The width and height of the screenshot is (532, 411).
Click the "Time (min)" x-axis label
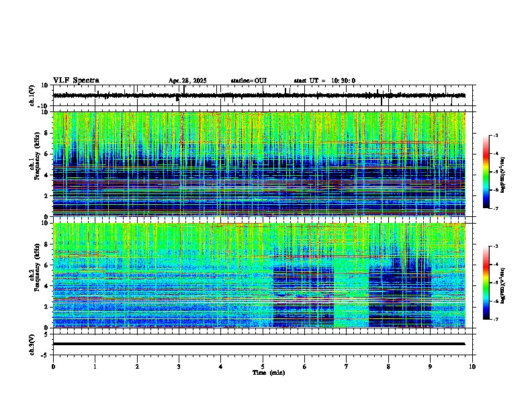[x=269, y=373]
